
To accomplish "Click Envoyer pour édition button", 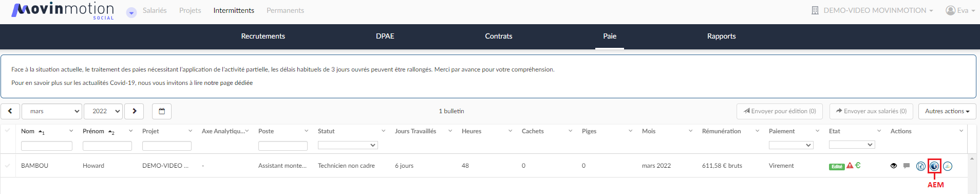I will (780, 111).
